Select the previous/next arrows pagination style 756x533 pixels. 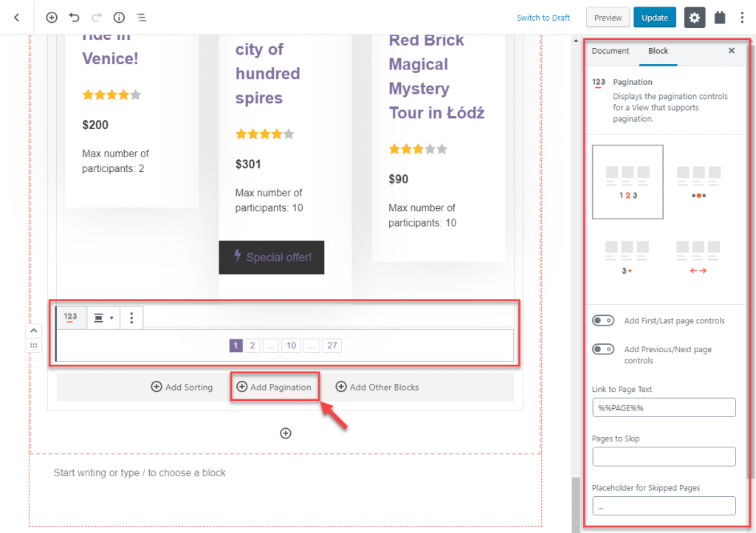pyautogui.click(x=698, y=258)
